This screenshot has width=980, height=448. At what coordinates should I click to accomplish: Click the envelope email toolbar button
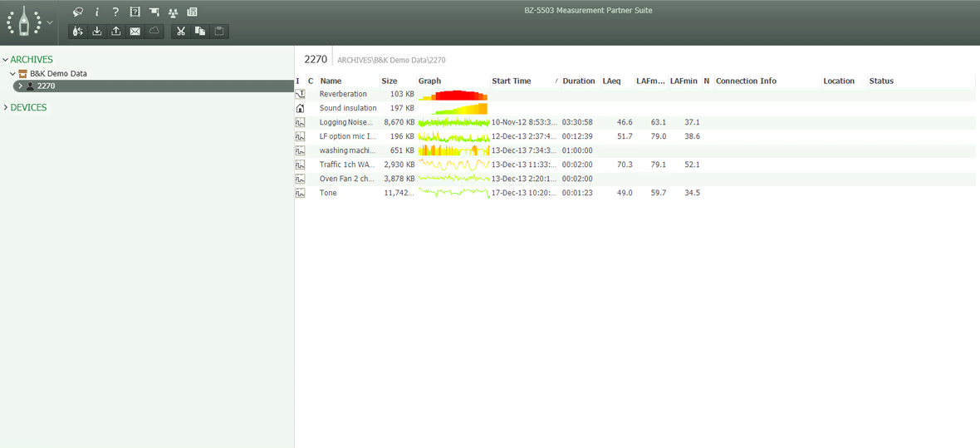135,32
